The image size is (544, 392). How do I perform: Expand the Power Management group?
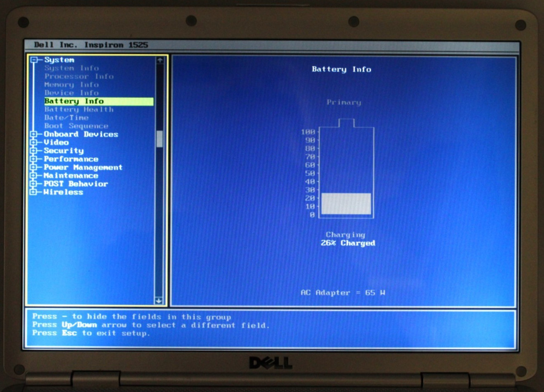point(34,167)
